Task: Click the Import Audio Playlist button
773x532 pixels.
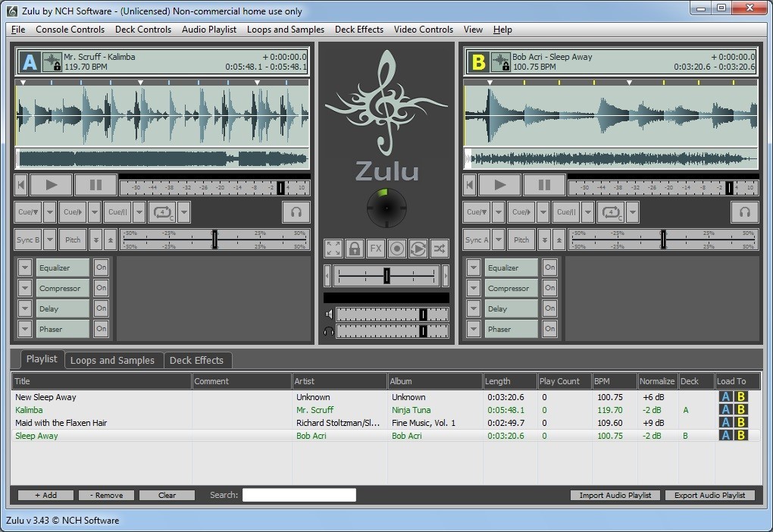Action: click(615, 495)
